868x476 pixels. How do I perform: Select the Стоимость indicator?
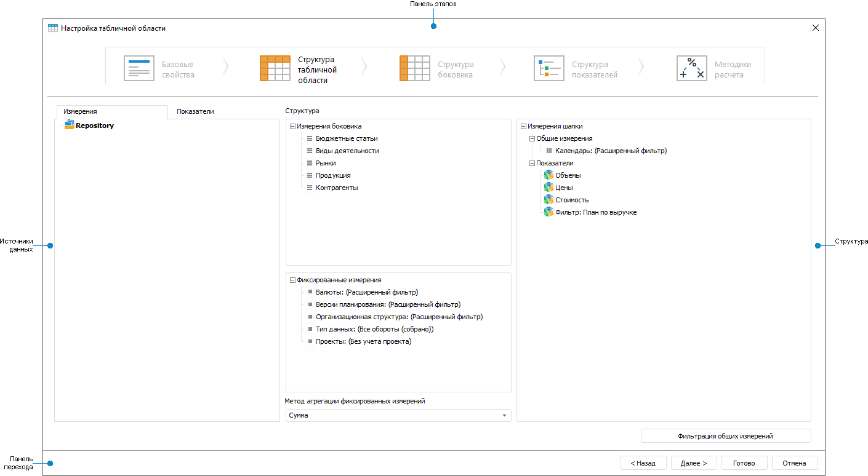[572, 200]
